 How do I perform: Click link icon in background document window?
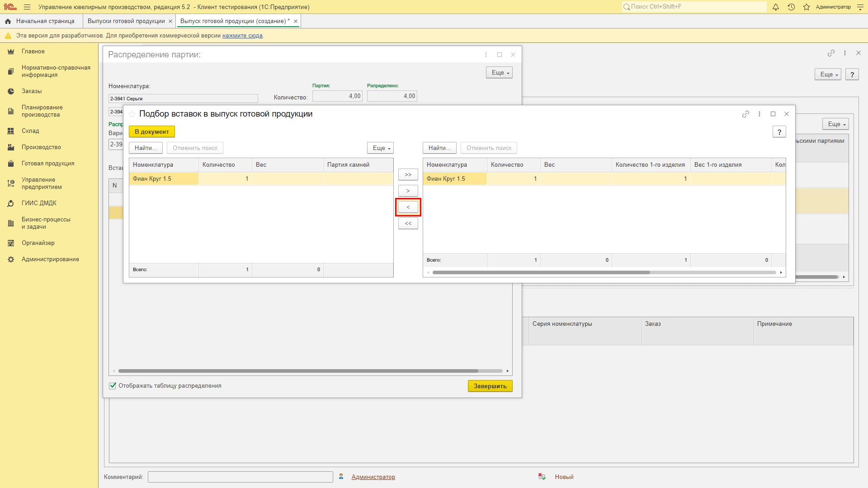tap(831, 53)
